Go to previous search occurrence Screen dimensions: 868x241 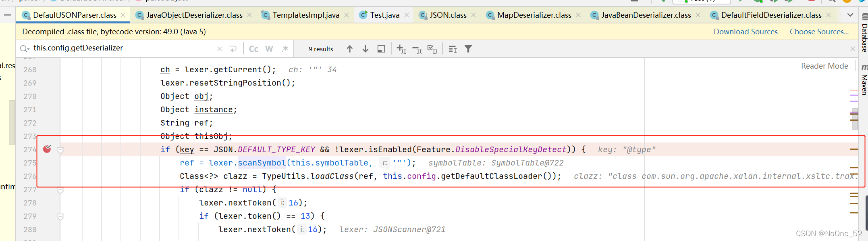(x=350, y=49)
